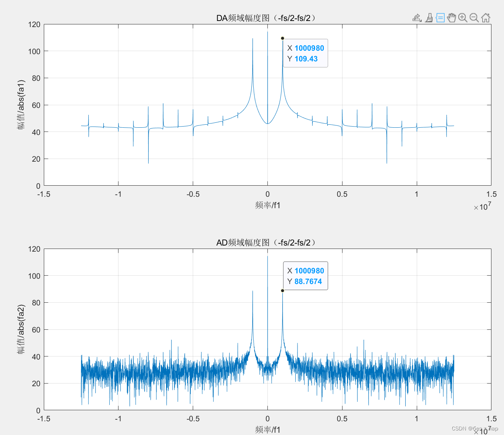
Task: Click y tick '100' on the DA plot
Action: click(34, 51)
